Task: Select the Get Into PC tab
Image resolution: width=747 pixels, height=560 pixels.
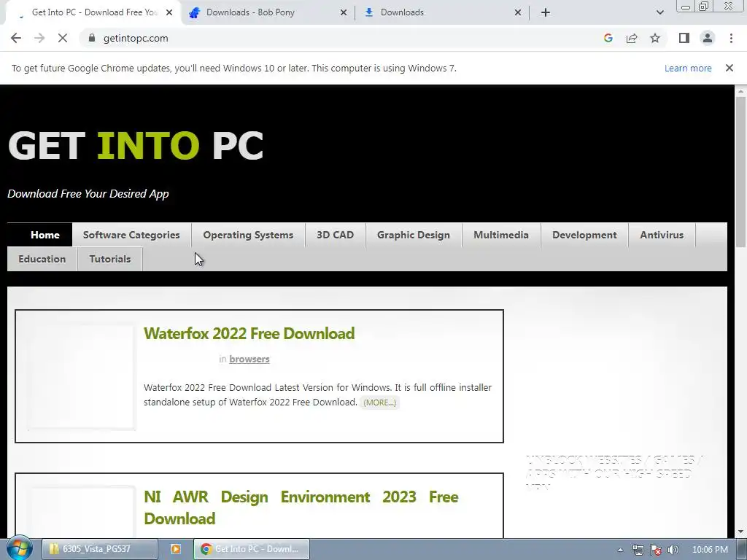Action: pyautogui.click(x=93, y=12)
